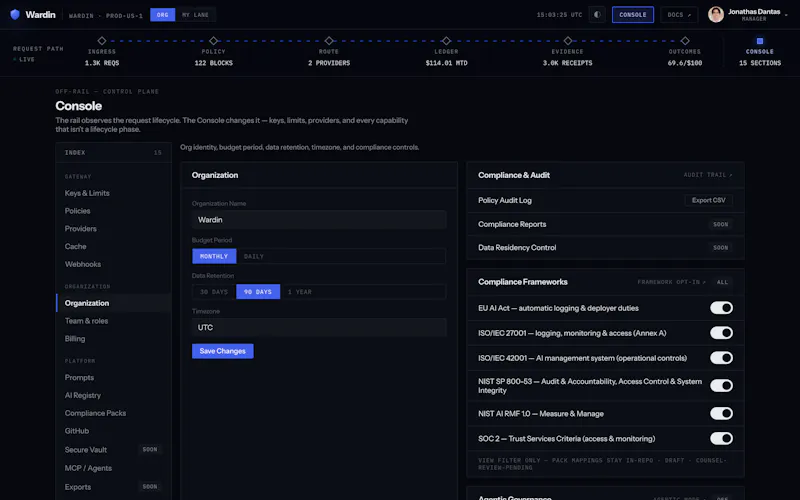Open Exports sidebar item
This screenshot has width=800, height=500.
coord(78,487)
